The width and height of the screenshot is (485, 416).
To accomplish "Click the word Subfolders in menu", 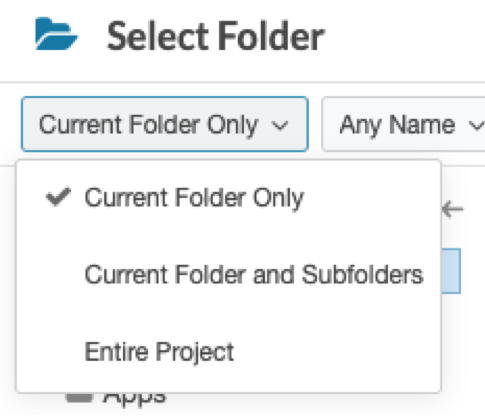I will (x=362, y=275).
